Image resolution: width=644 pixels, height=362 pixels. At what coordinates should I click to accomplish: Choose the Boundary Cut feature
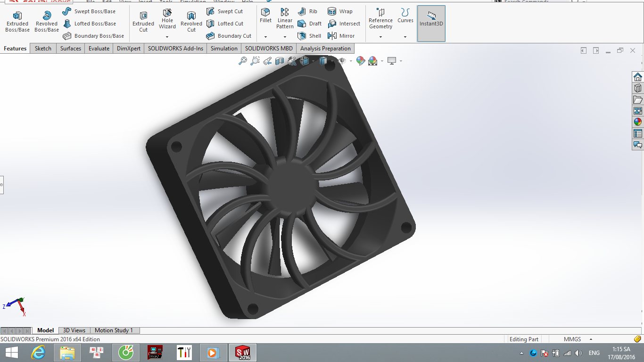229,36
